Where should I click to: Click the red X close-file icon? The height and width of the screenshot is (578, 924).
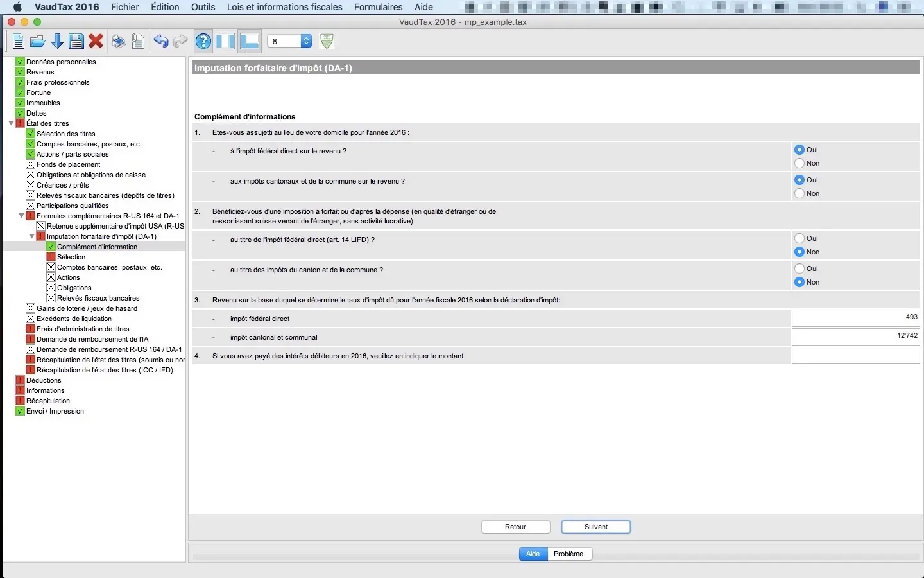pyautogui.click(x=96, y=42)
